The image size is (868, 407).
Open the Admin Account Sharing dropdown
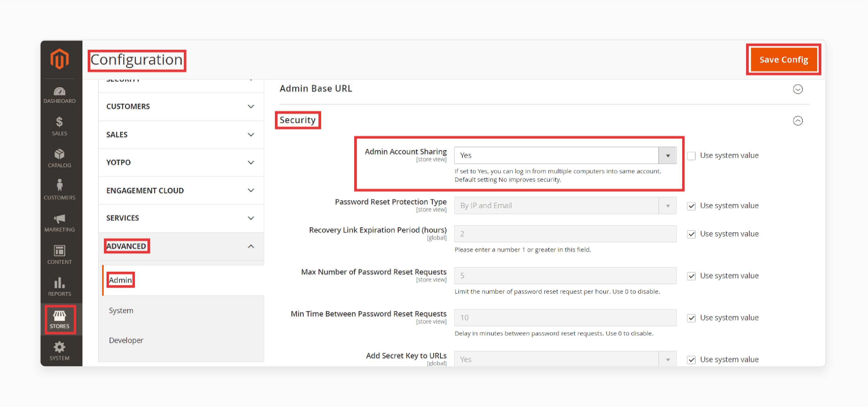(x=565, y=155)
